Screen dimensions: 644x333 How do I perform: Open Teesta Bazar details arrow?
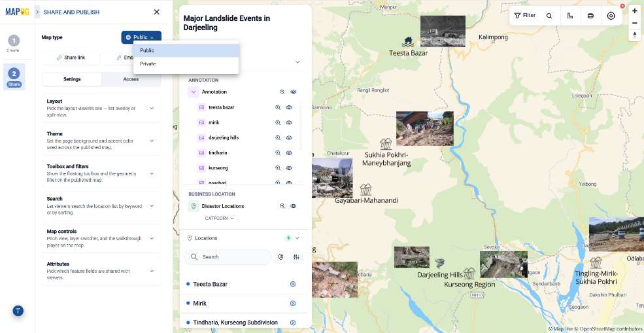(293, 284)
